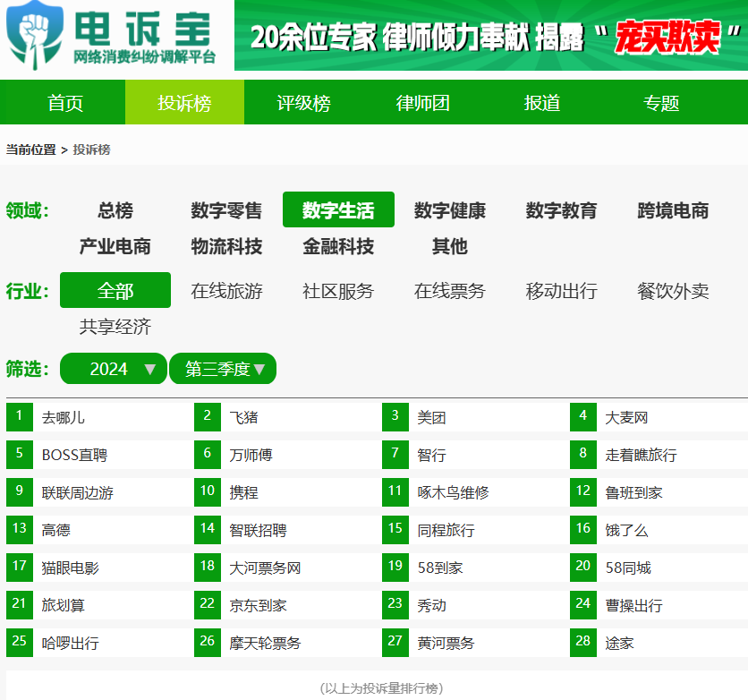This screenshot has height=700, width=748.
Task: Open the 报道 navigation tab
Action: pyautogui.click(x=542, y=103)
